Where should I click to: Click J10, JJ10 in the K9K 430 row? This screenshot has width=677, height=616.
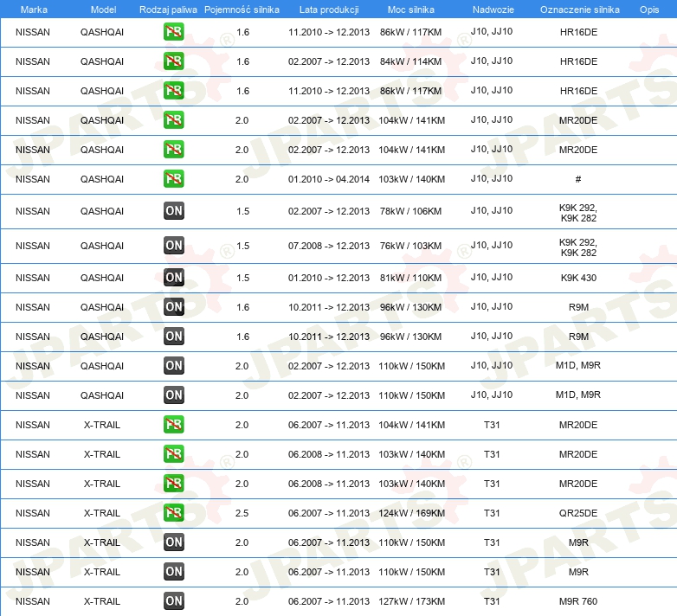coord(492,277)
